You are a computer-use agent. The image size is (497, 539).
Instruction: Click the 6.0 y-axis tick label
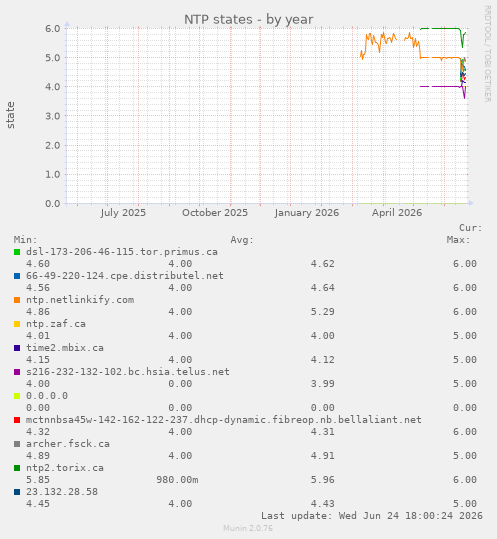click(53, 29)
